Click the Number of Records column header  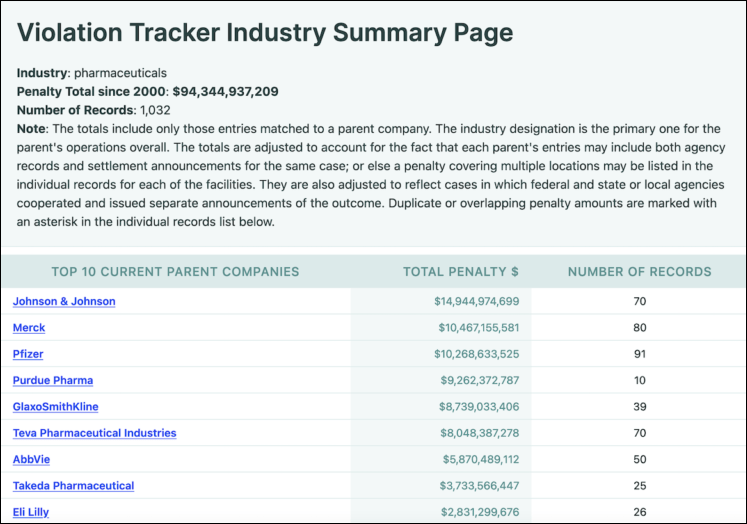click(639, 272)
